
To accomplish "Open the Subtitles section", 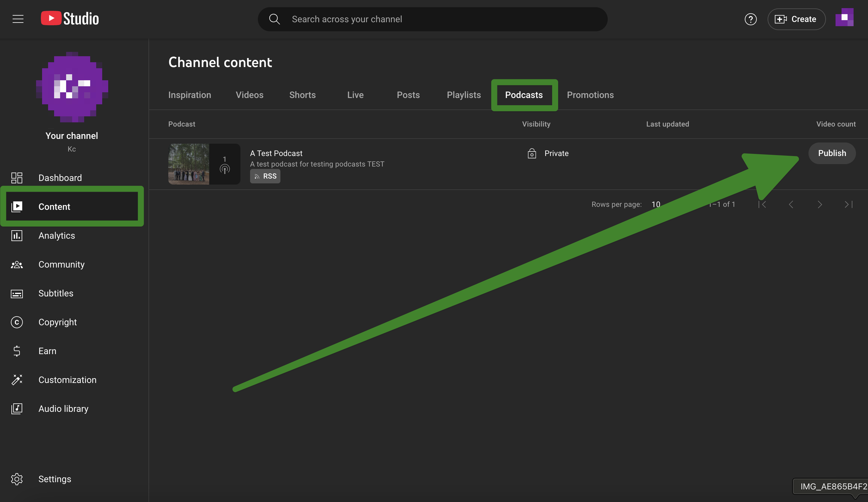I will pyautogui.click(x=56, y=293).
